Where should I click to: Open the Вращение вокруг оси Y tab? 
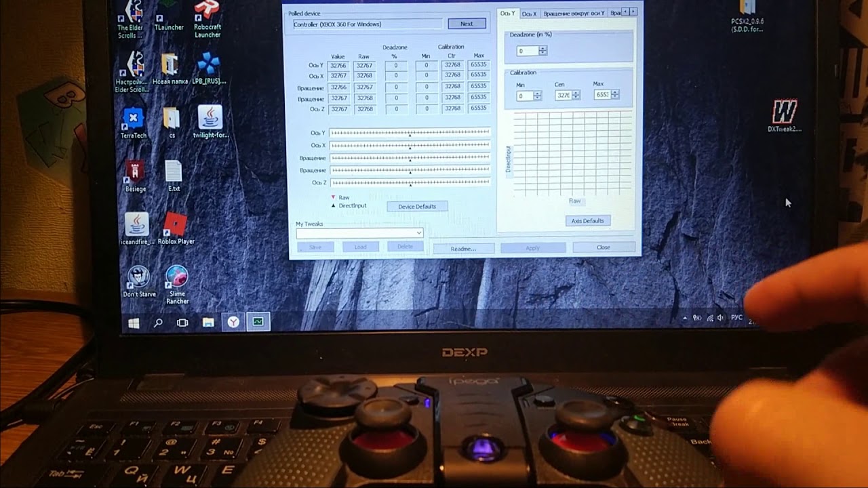click(x=574, y=14)
